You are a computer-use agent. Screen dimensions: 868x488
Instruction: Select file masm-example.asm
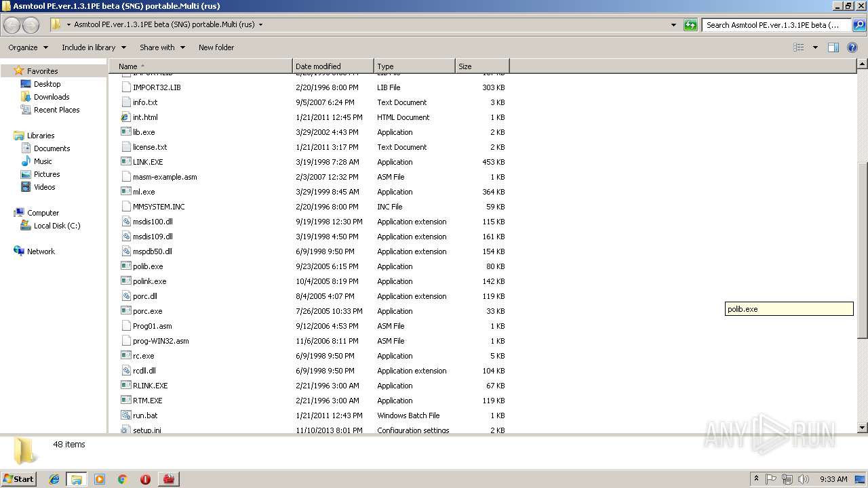coord(165,177)
